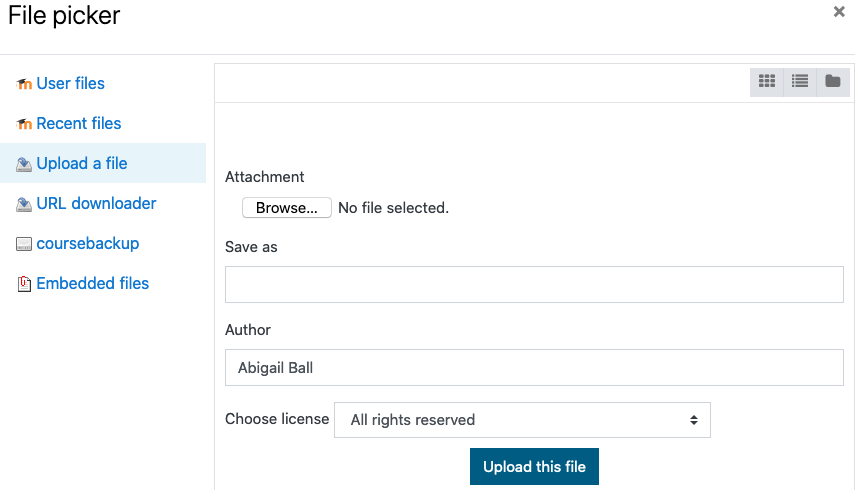Click the coursebackup repository icon
The width and height of the screenshot is (855, 490).
coord(25,244)
